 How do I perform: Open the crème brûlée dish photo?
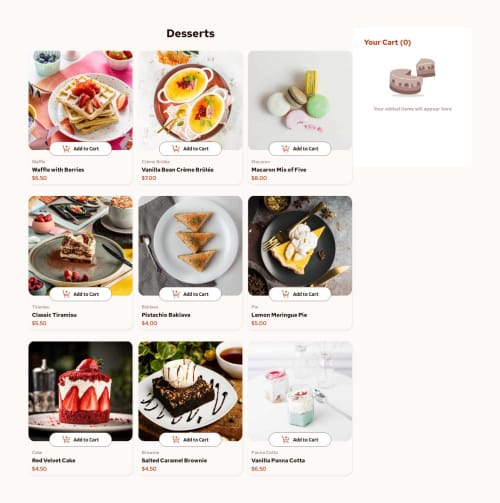point(190,100)
